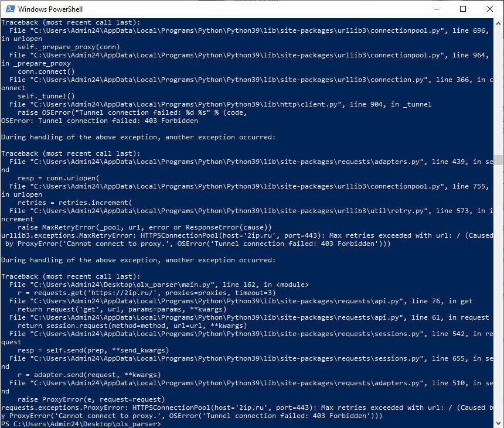Click the line "r = requests.get('https://2ip.ru/'"
The height and width of the screenshot is (428, 504).
click(147, 293)
